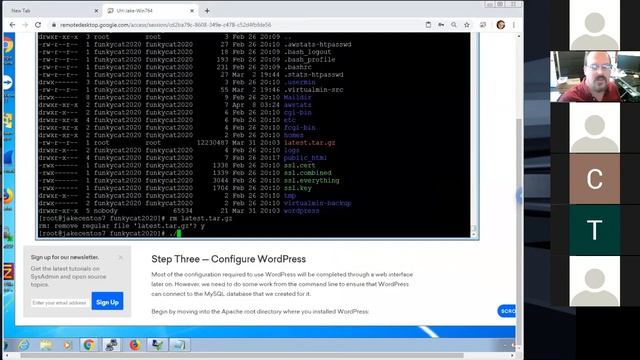
Task: Open the file explorer folder in remote taskbar
Action: [46, 345]
